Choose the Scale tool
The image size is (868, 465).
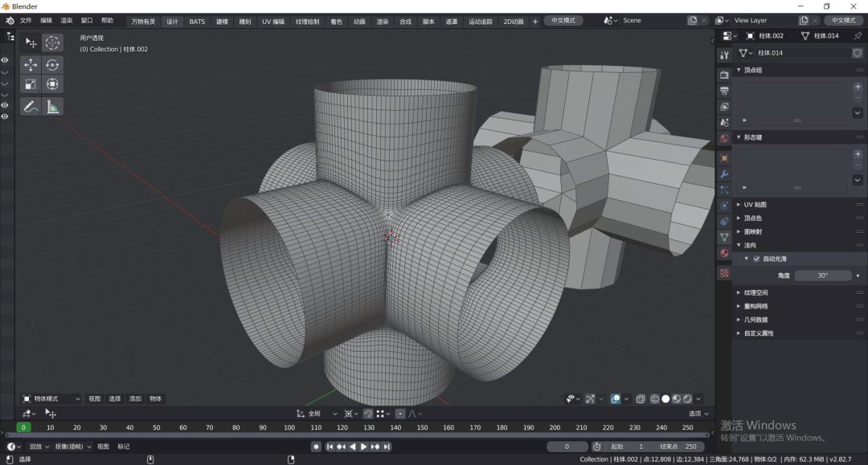pyautogui.click(x=31, y=84)
